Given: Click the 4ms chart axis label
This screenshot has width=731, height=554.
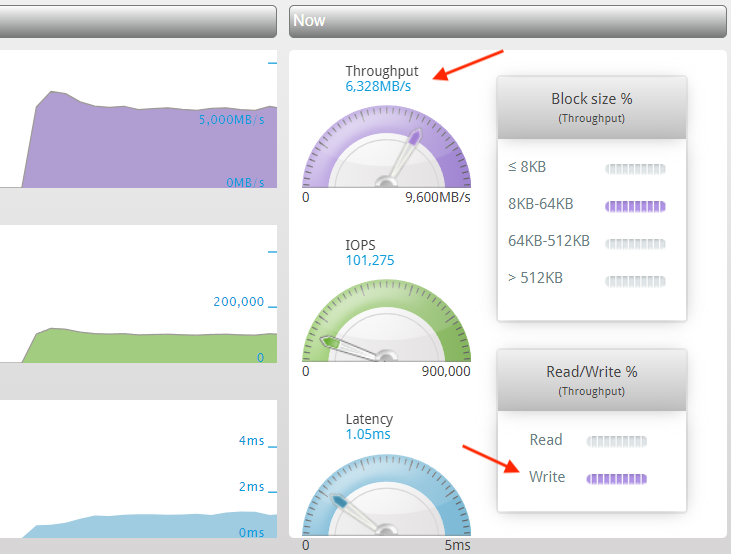Looking at the screenshot, I should tap(251, 441).
